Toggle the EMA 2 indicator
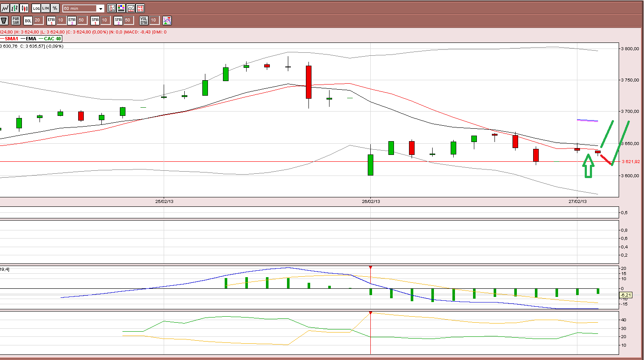Screen dimensions: 644x360 coord(72,20)
